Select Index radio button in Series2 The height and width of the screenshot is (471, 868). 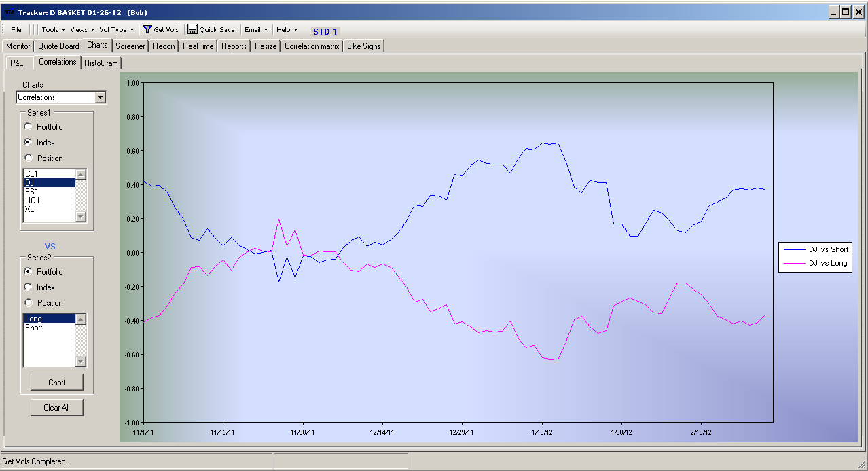28,287
